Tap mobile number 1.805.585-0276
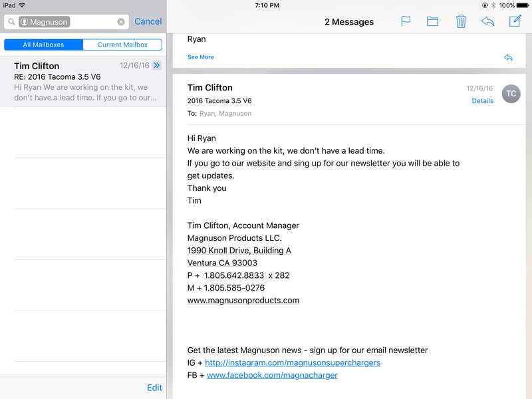The image size is (532, 399). [x=234, y=288]
